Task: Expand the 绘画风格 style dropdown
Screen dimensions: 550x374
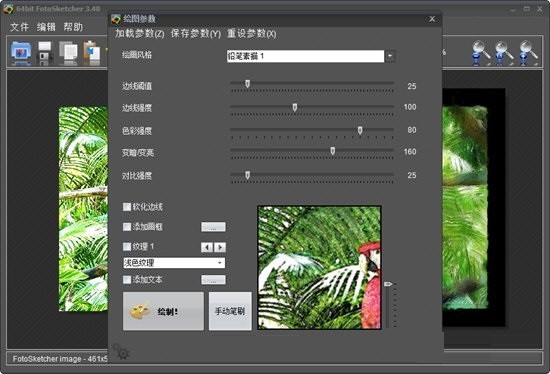Action: point(390,56)
